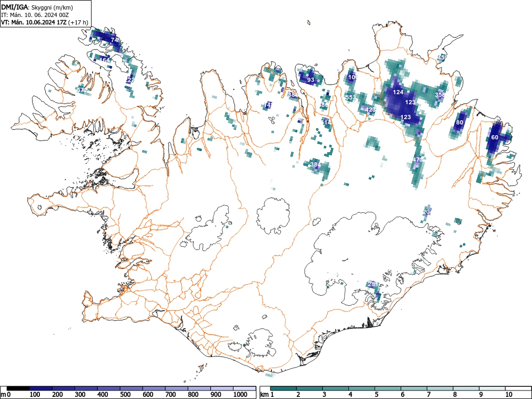Select the 500 m blue legend swatch

131,388
